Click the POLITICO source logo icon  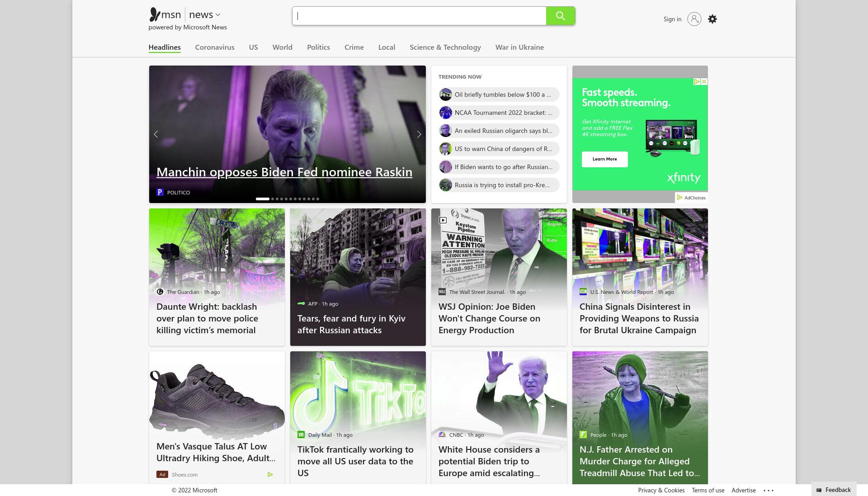[160, 192]
